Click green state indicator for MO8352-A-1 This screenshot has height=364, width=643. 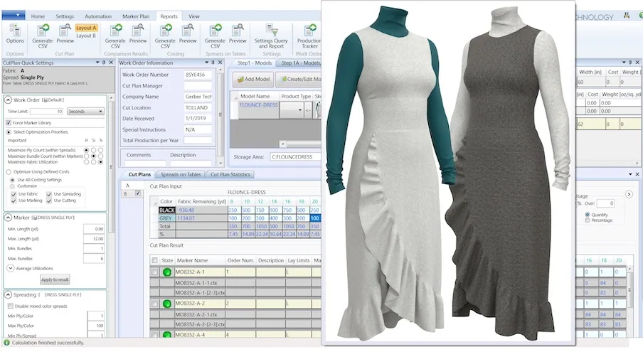click(x=167, y=272)
